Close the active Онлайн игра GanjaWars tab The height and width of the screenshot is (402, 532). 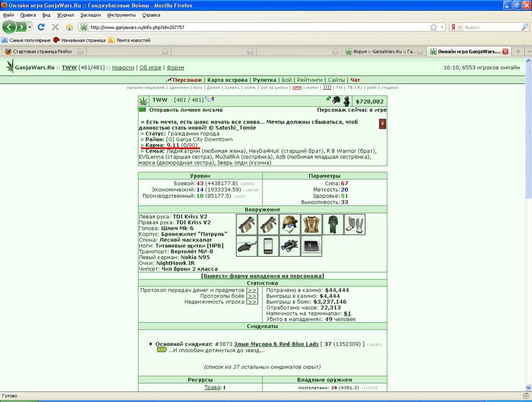(x=505, y=51)
